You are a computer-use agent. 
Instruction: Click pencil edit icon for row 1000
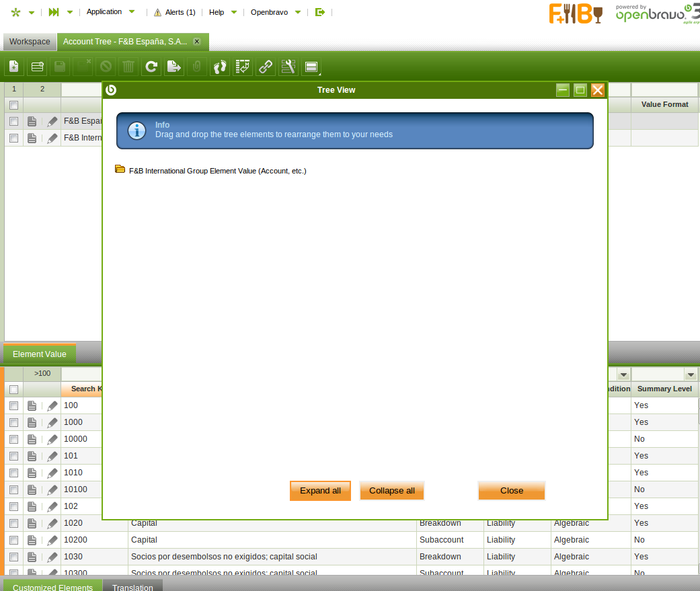pyautogui.click(x=52, y=423)
